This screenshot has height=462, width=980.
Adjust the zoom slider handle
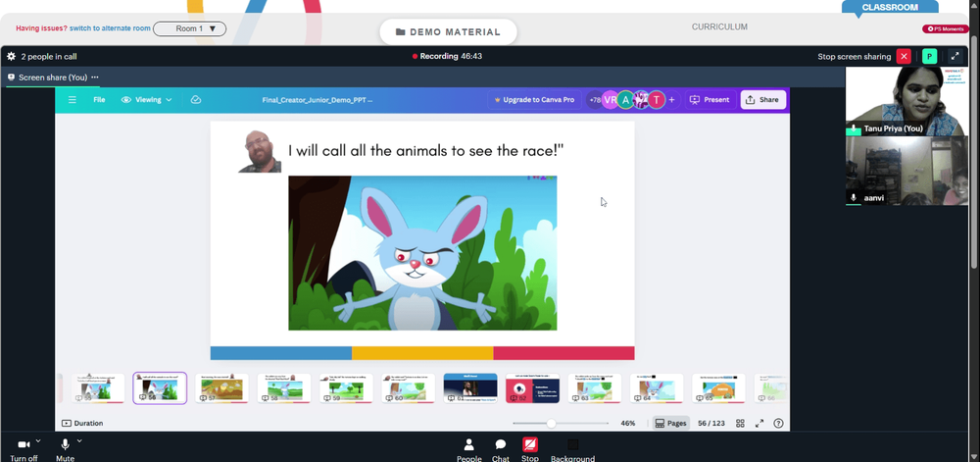(551, 423)
